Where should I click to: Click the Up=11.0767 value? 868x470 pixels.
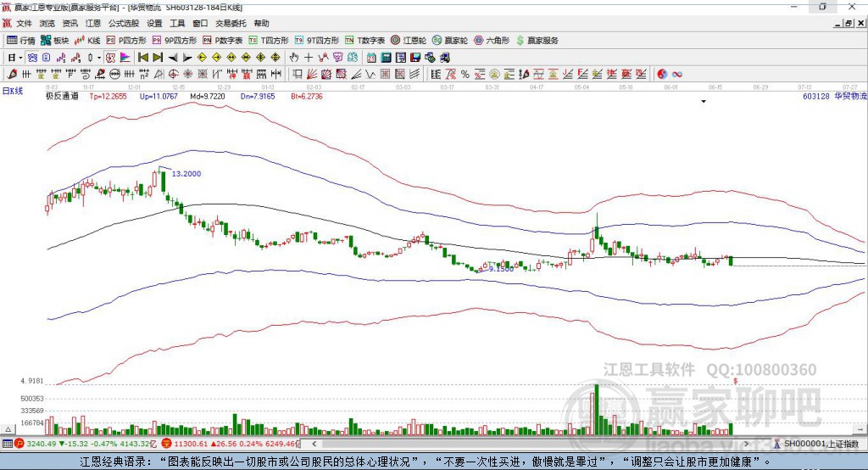[159, 96]
